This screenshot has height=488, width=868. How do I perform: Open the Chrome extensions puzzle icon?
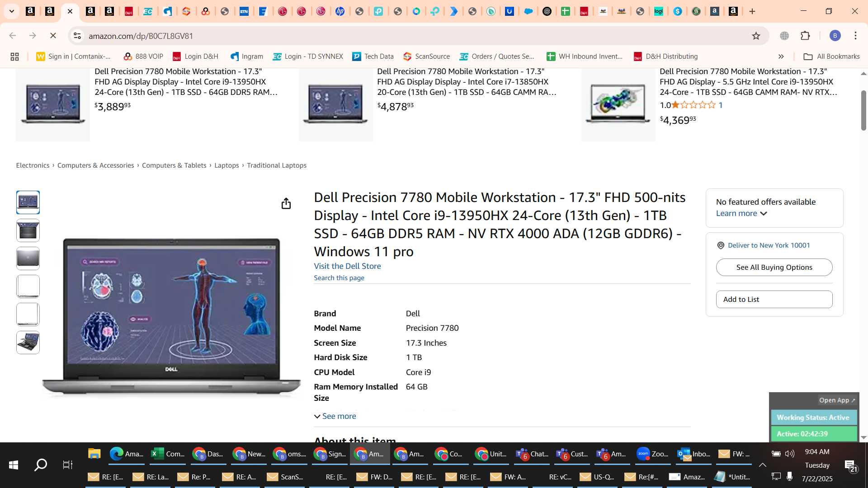[x=805, y=36]
